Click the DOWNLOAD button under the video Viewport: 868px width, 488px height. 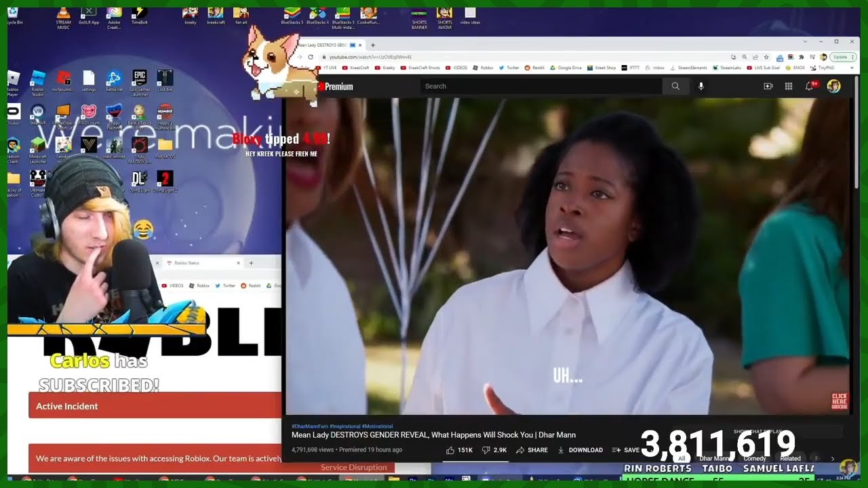coord(580,450)
